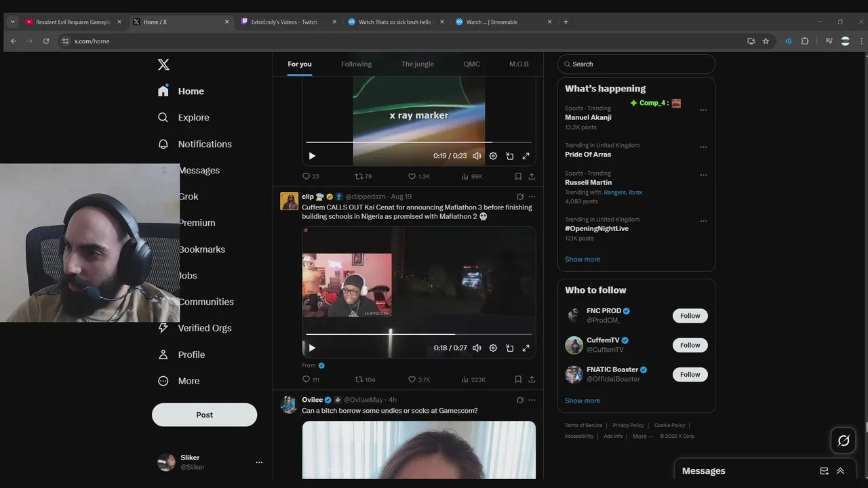
Task: Bookmark this page with the star icon
Action: 766,41
